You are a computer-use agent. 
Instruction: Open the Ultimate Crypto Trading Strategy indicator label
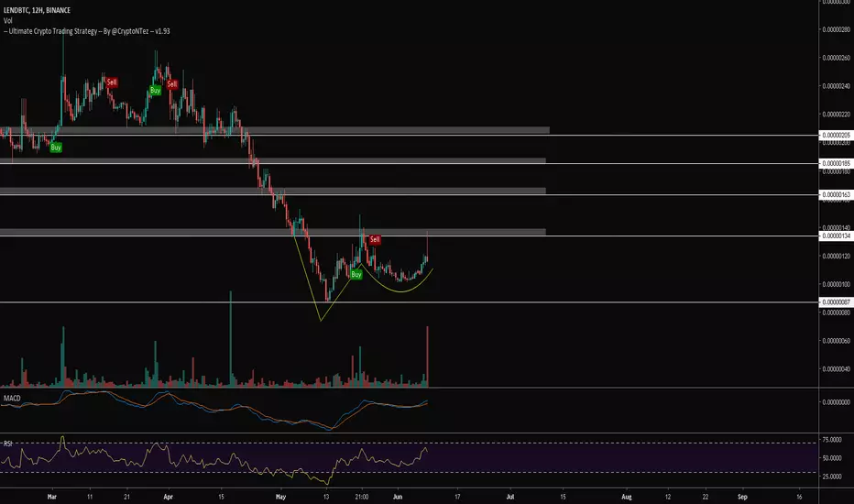pos(87,31)
